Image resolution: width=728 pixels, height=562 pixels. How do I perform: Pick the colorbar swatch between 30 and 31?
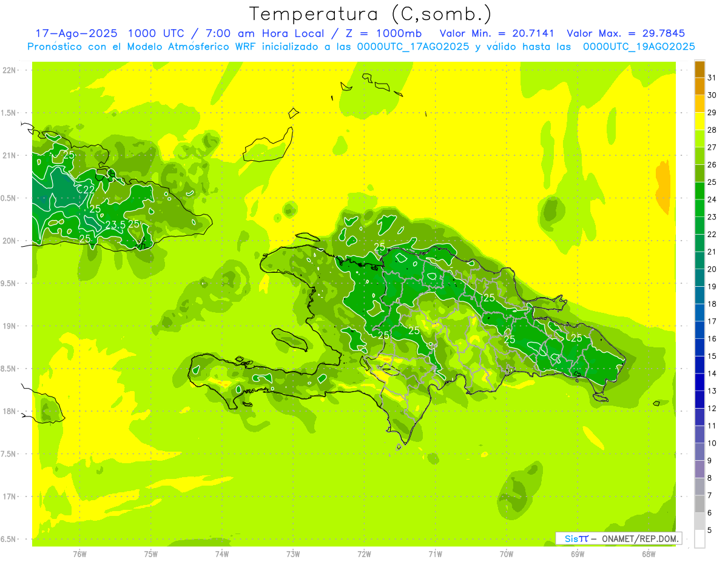point(699,87)
